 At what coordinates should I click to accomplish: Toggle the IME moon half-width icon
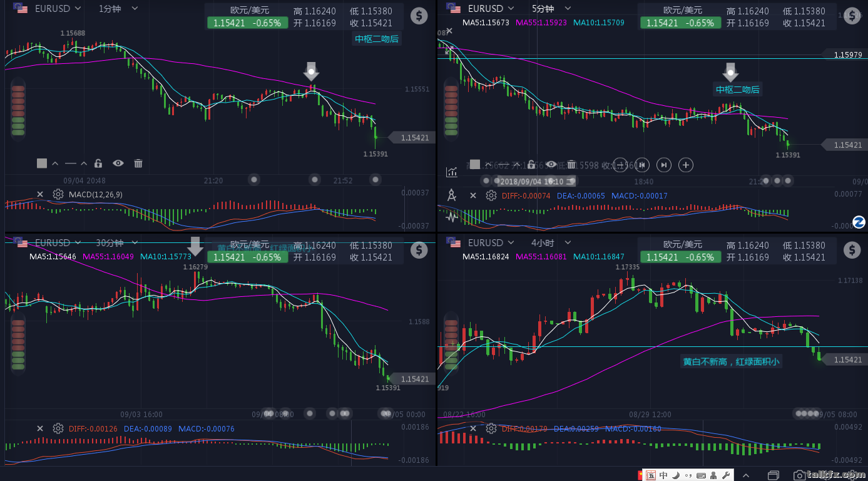coord(676,475)
